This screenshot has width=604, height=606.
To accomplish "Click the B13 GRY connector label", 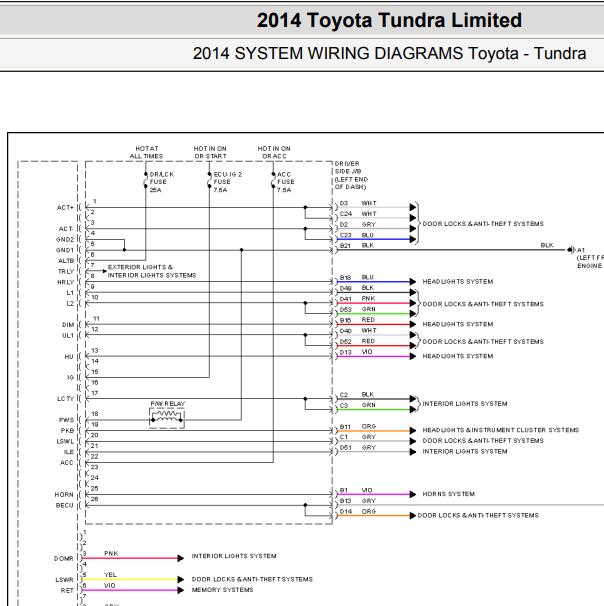I will click(358, 501).
